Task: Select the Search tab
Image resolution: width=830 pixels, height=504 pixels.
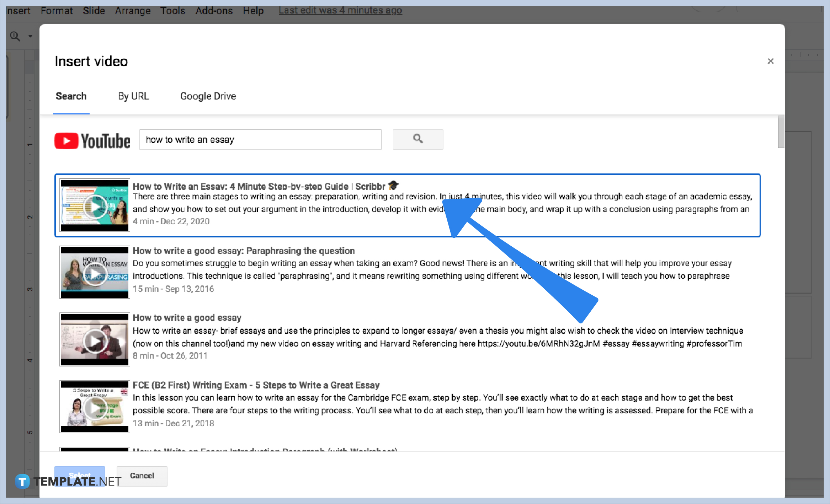Action: pyautogui.click(x=71, y=96)
